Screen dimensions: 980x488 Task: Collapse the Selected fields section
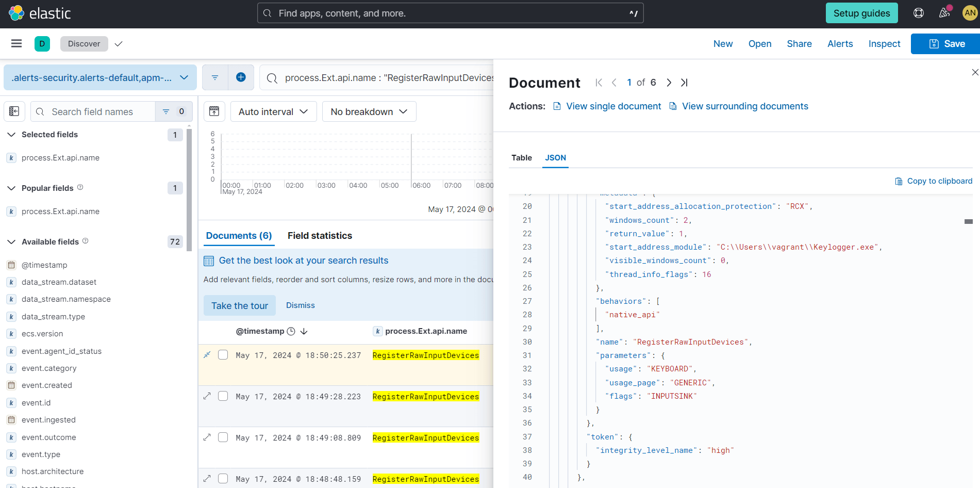[x=11, y=134]
